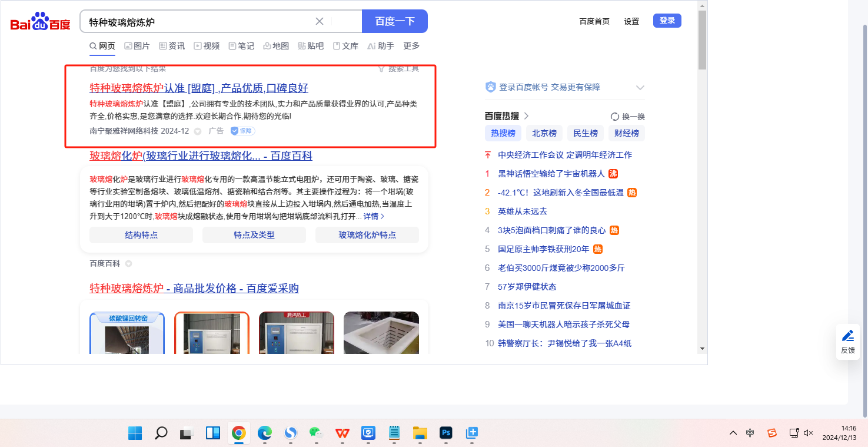This screenshot has height=447, width=868.
Task: Switch to the 笔记 tab
Action: point(241,46)
